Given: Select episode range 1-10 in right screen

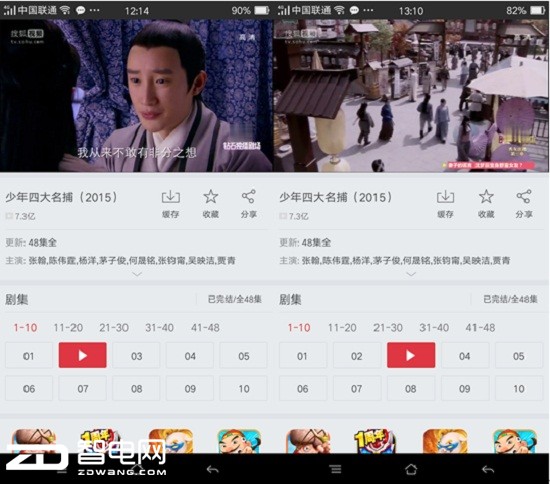Looking at the screenshot, I should click(299, 328).
